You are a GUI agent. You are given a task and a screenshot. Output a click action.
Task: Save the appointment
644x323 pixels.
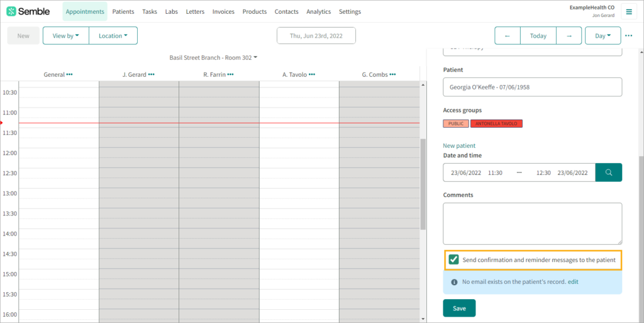pos(459,309)
